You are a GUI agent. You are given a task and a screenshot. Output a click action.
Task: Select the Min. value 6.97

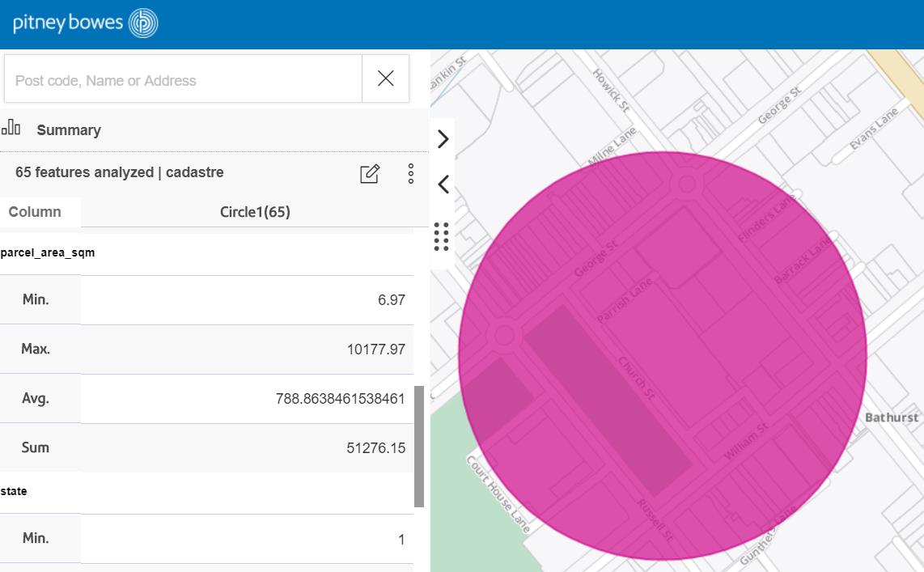point(392,300)
